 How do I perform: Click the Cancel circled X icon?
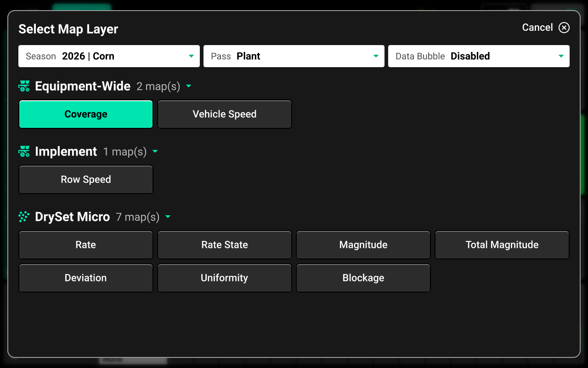click(x=564, y=28)
